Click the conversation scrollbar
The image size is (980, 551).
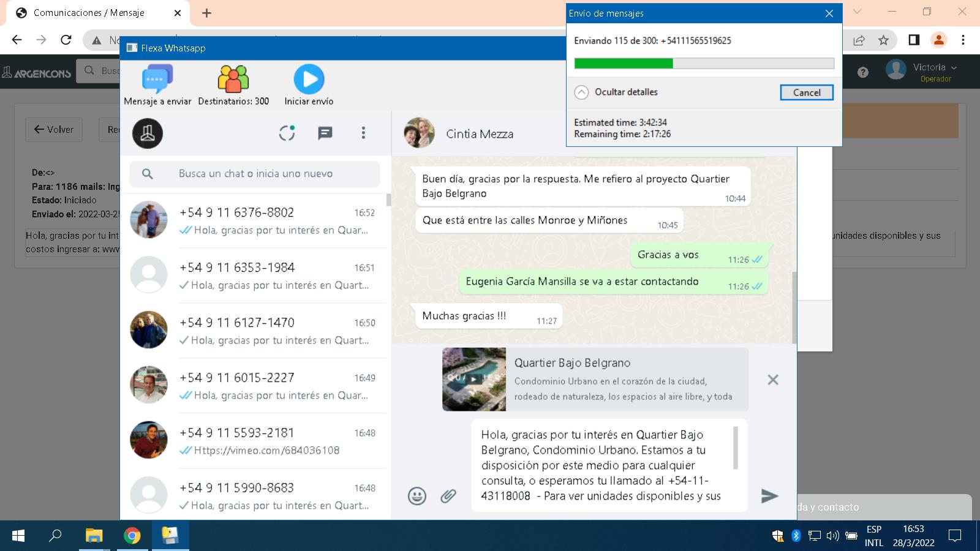pos(794,308)
